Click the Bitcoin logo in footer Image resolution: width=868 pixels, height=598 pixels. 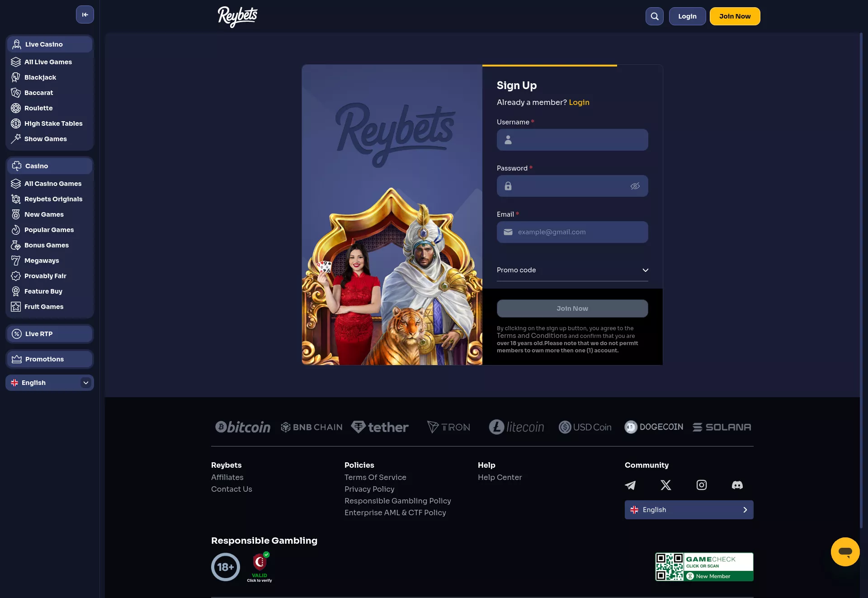click(x=243, y=427)
